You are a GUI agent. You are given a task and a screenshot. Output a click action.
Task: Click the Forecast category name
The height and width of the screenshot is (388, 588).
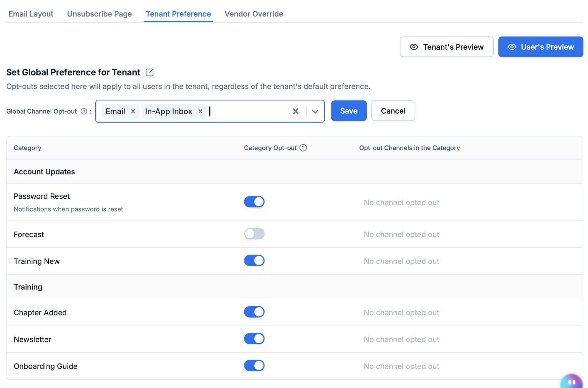(x=29, y=234)
